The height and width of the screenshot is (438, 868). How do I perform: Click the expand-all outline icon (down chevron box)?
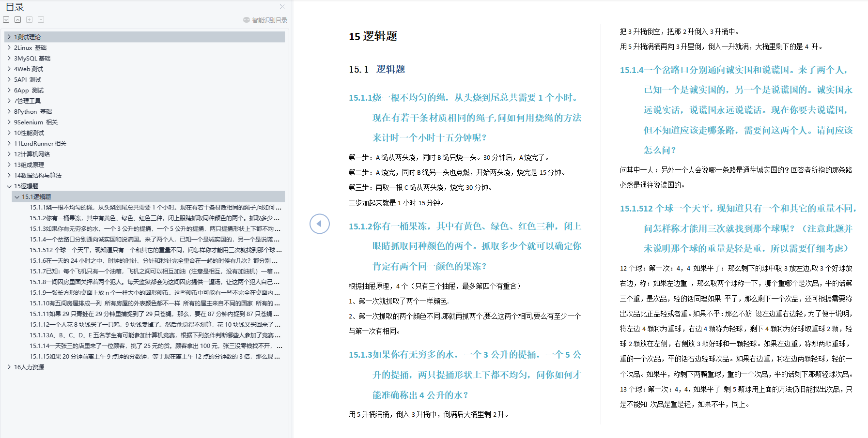(x=6, y=20)
